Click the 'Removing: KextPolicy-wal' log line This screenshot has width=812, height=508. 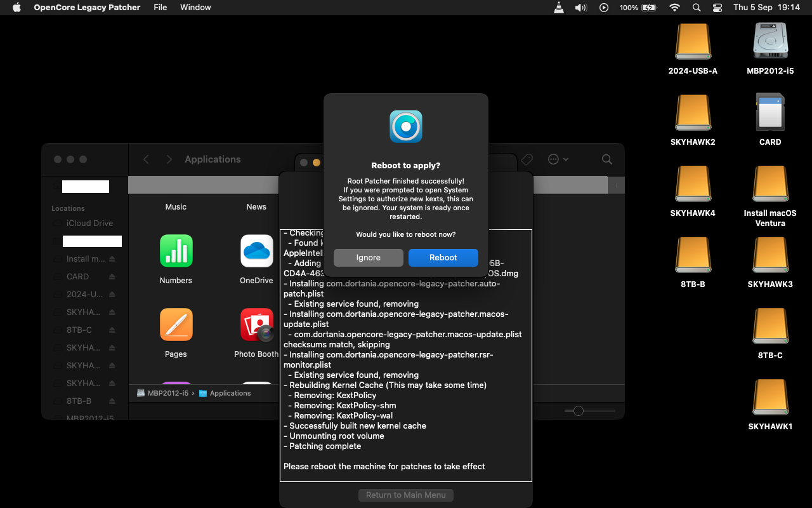click(x=339, y=416)
